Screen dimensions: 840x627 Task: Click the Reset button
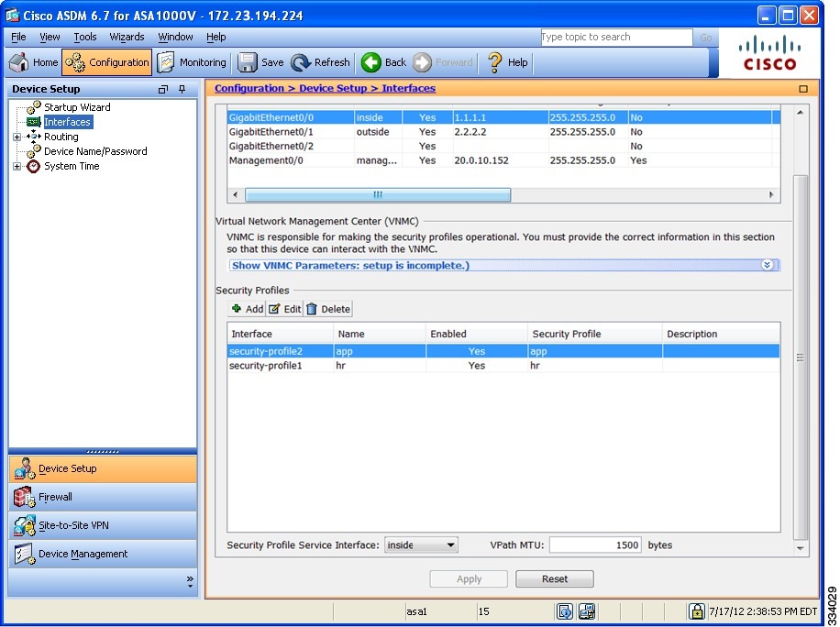555,578
